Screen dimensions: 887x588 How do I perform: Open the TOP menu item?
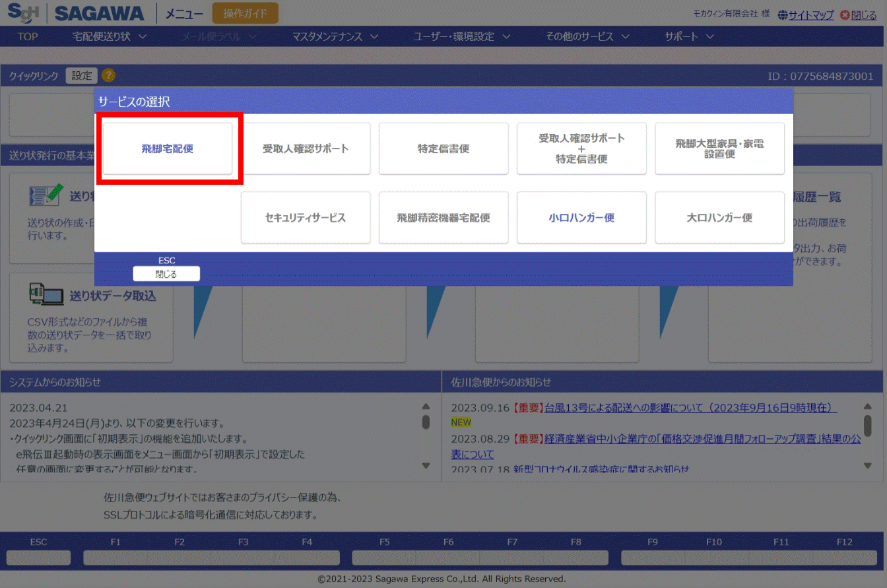(28, 37)
